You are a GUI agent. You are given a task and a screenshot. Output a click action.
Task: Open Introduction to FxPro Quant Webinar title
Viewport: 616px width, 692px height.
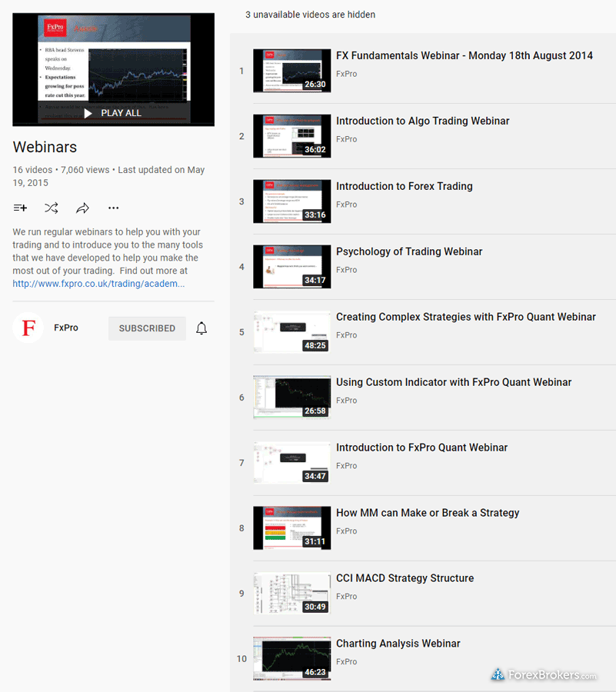click(x=422, y=447)
